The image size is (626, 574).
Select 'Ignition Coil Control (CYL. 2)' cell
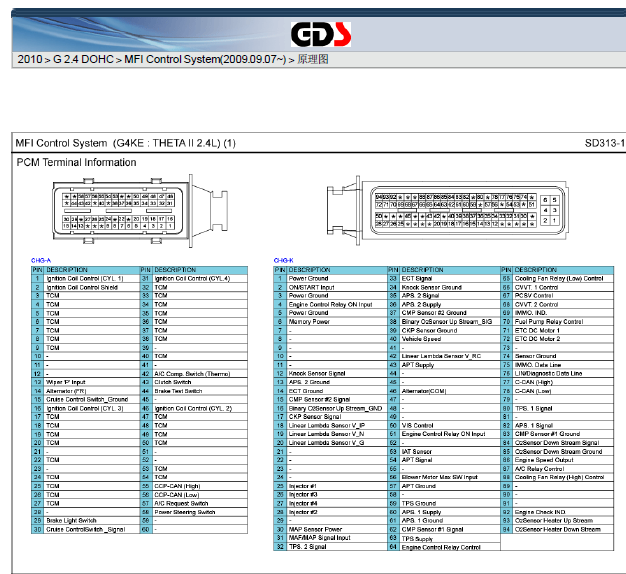[x=200, y=408]
